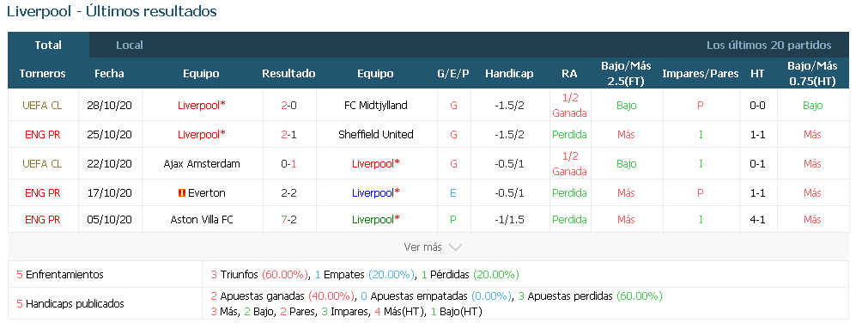This screenshot has height=329, width=868.
Task: Expand the Ver más chevron
Action: pos(455,247)
